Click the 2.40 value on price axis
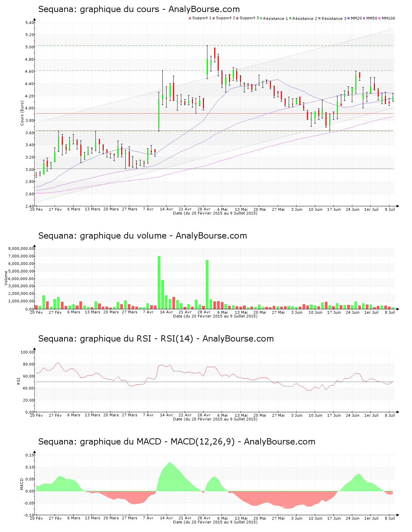 point(30,206)
